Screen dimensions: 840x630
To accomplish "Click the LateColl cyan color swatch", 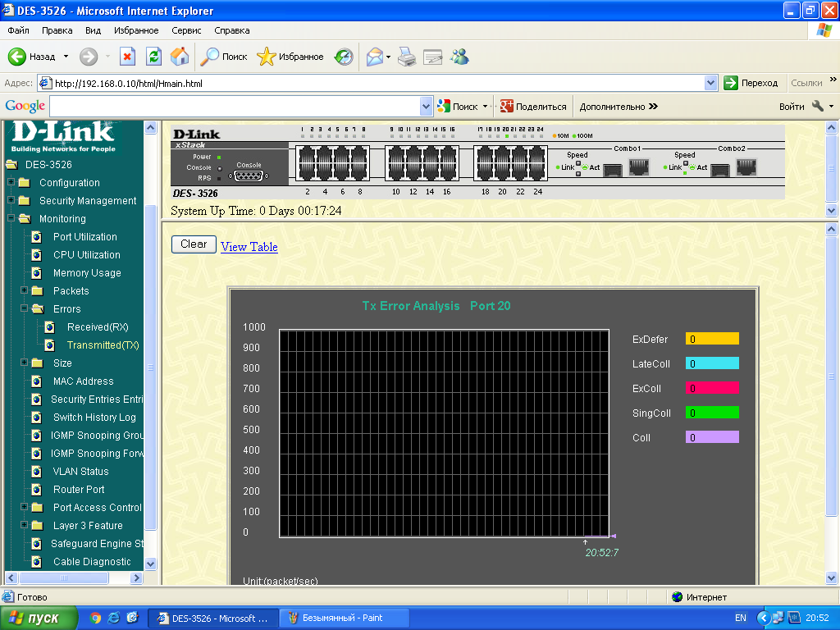I will [712, 363].
